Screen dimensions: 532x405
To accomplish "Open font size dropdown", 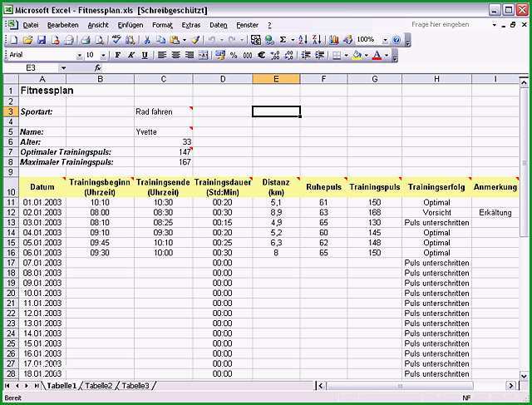I will pos(103,56).
